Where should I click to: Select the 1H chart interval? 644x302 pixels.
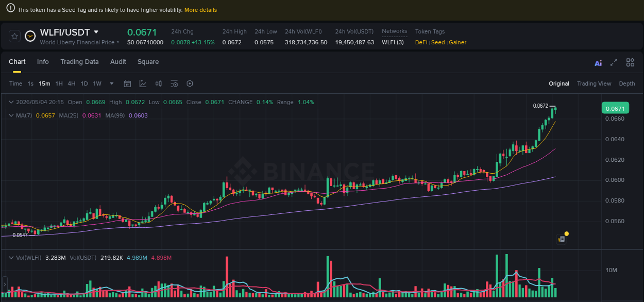59,83
